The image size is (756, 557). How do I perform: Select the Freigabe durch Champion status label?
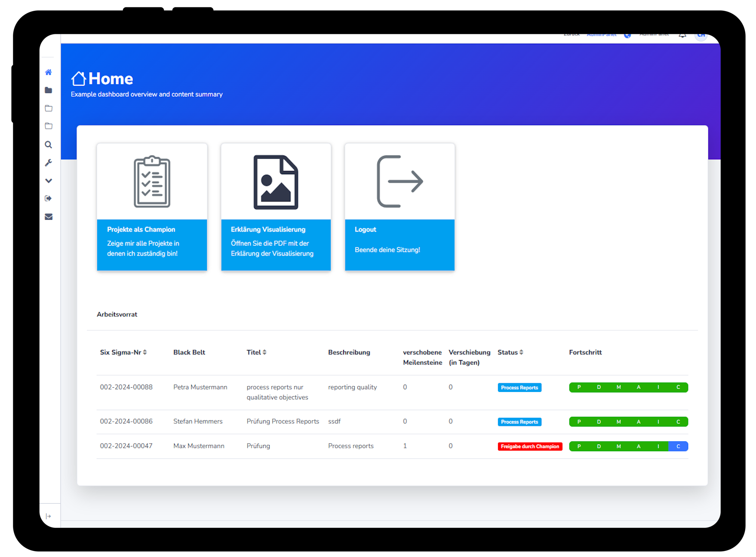(530, 446)
